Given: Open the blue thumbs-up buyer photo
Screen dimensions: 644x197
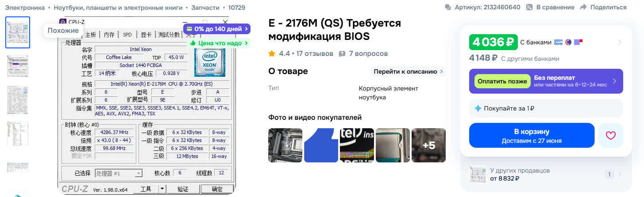Looking at the screenshot, I should pos(321,145).
